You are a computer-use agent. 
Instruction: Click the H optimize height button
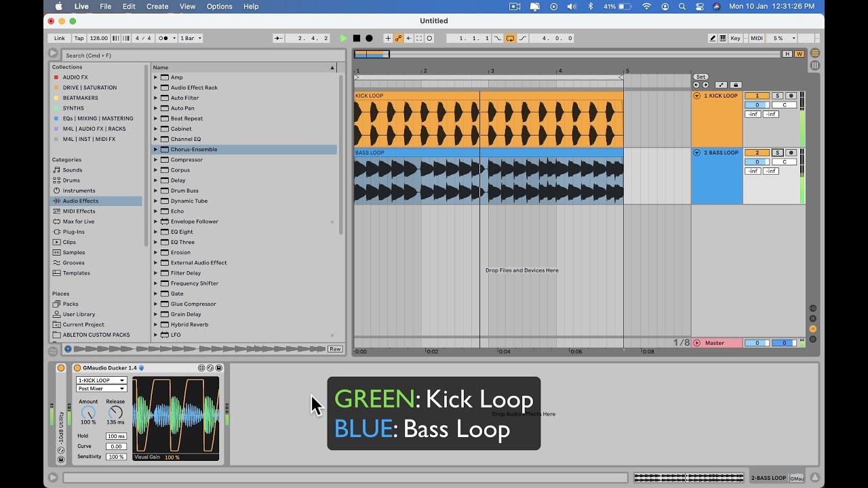click(787, 54)
